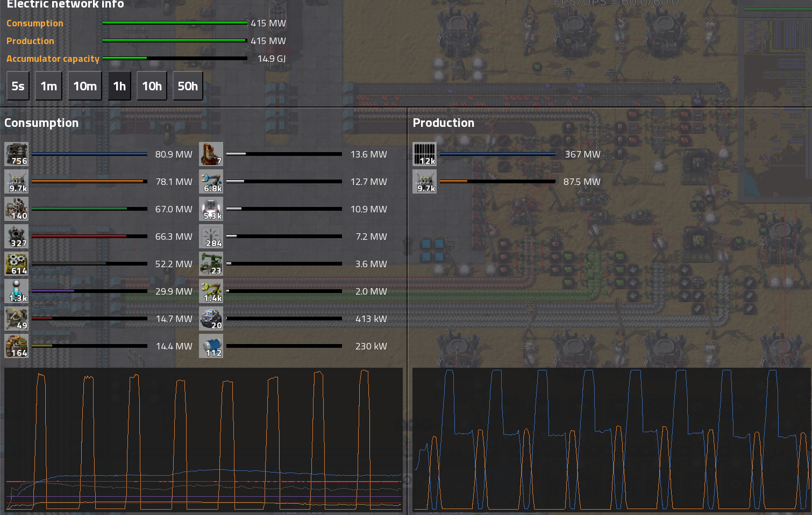The width and height of the screenshot is (812, 515).
Task: Click the 29.9 MW consumption value
Action: pos(174,291)
